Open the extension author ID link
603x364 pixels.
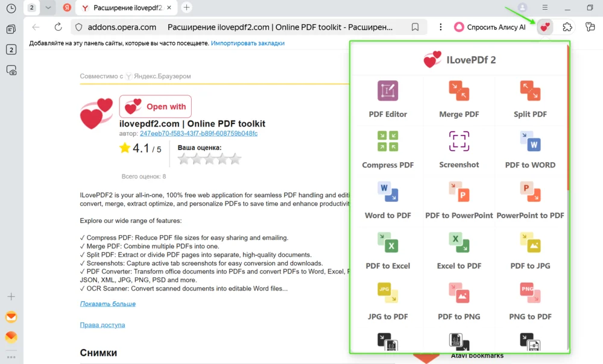point(199,133)
